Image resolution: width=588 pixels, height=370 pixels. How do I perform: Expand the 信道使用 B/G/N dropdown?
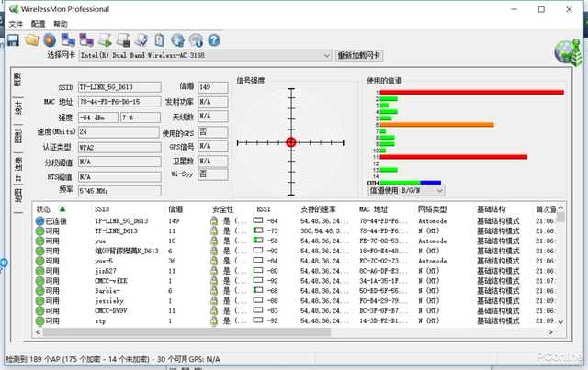tap(440, 191)
